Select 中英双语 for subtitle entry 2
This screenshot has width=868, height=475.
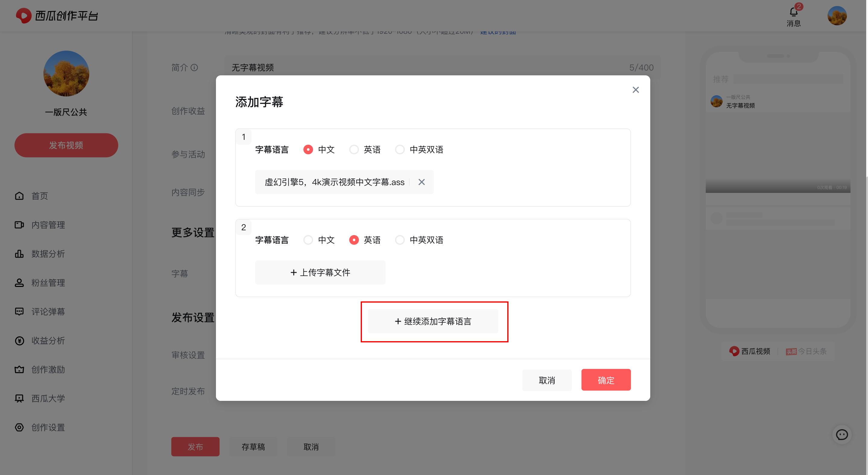tap(400, 240)
